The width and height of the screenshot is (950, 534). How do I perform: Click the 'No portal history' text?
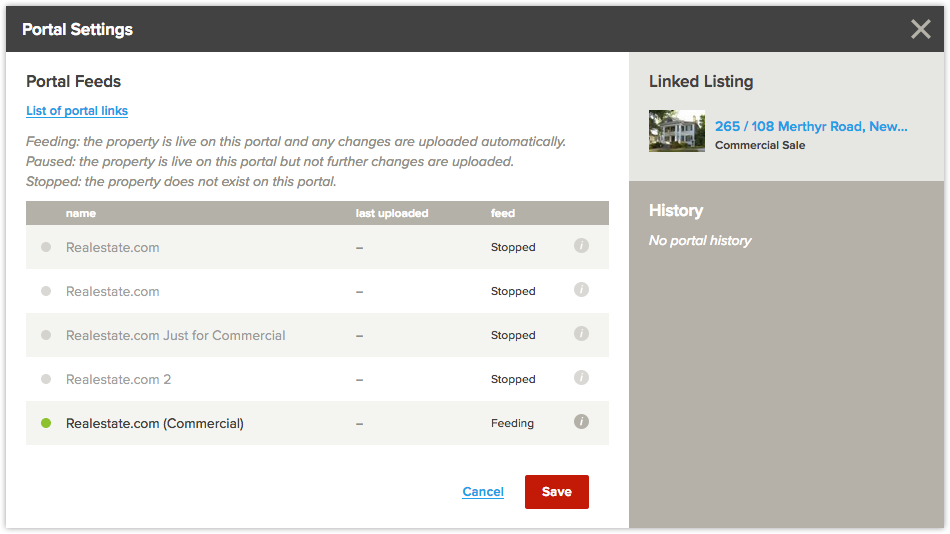(x=700, y=241)
